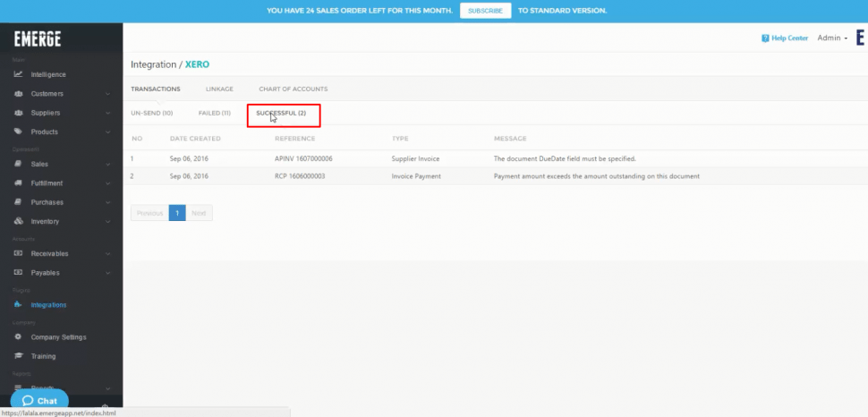The image size is (868, 417).
Task: Open Integrations in sidebar
Action: point(48,304)
